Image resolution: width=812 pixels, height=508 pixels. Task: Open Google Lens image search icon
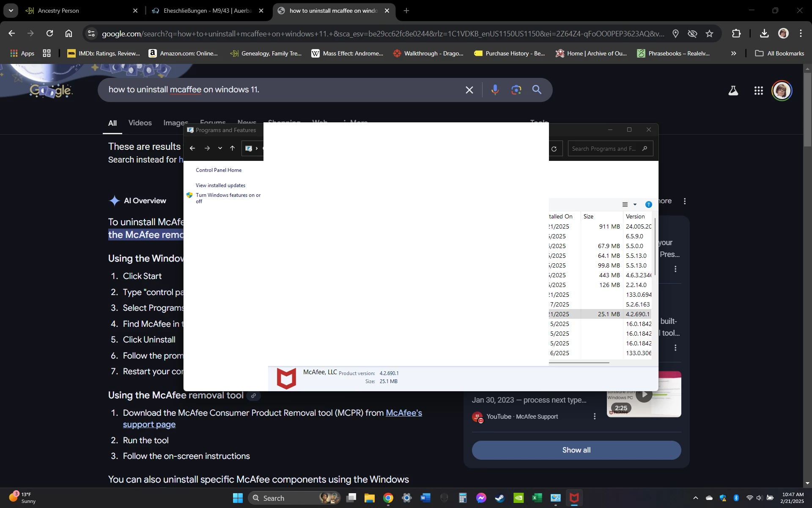tap(516, 90)
